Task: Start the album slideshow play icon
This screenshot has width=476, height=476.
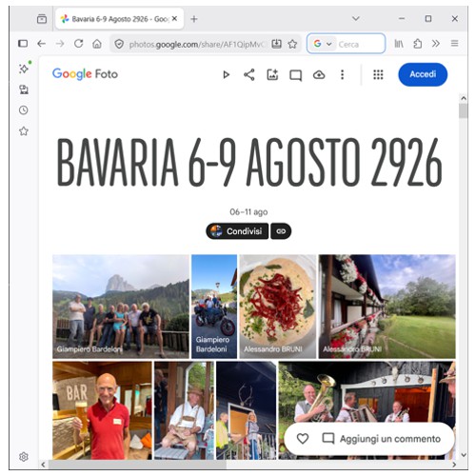Action: click(x=226, y=75)
